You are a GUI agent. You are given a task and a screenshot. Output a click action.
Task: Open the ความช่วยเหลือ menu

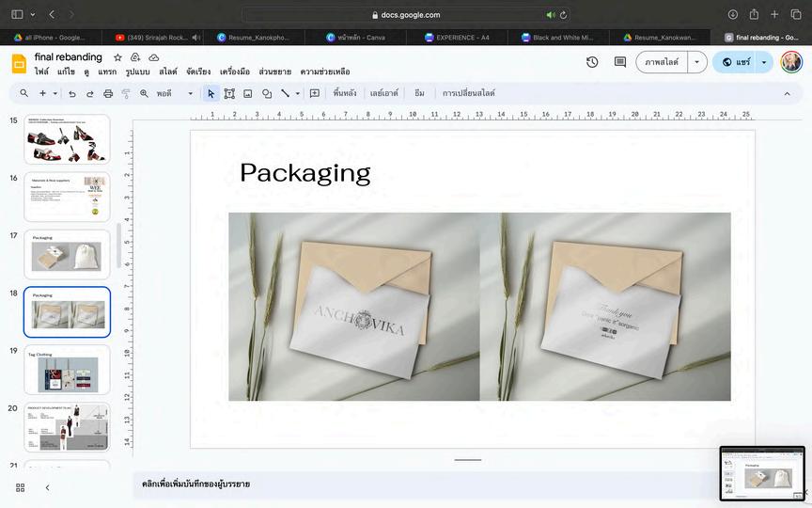point(325,71)
